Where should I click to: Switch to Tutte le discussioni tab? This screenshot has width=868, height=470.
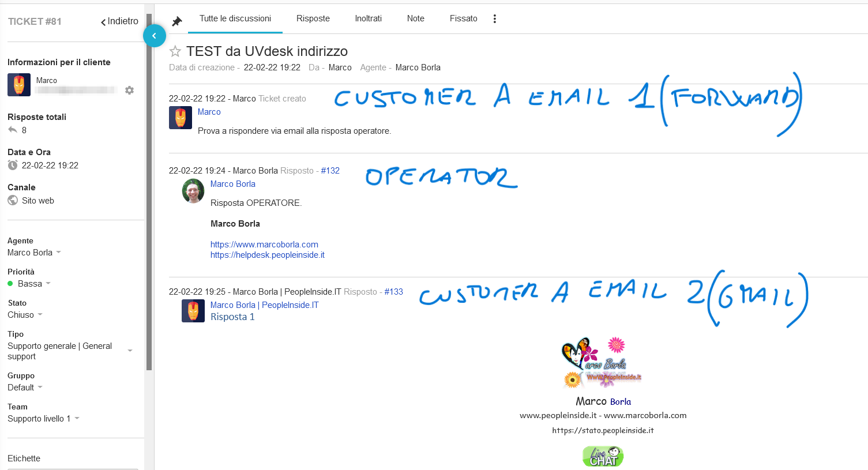coord(235,18)
